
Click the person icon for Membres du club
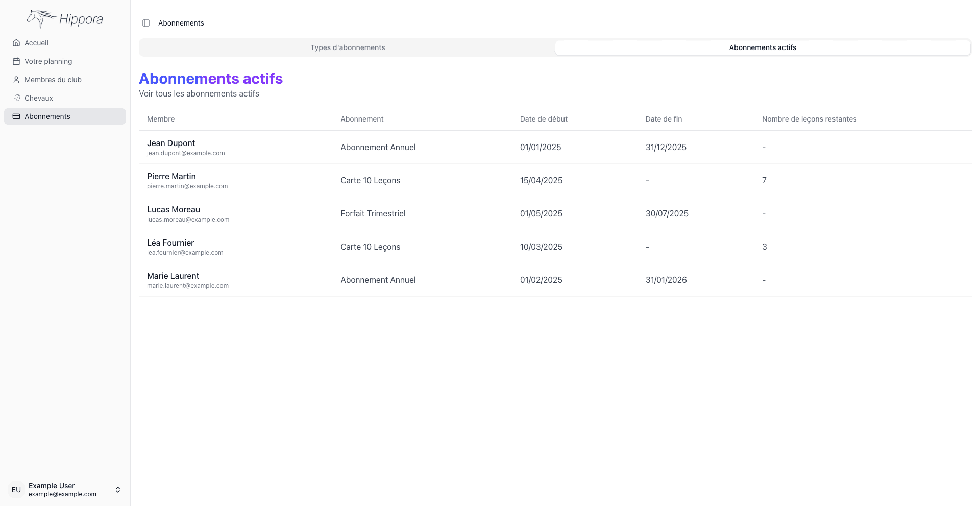pos(16,80)
